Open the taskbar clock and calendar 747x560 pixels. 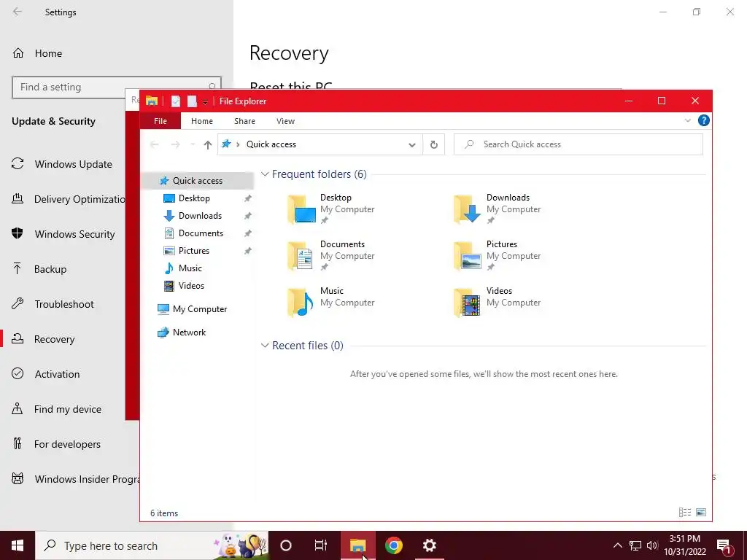point(684,545)
